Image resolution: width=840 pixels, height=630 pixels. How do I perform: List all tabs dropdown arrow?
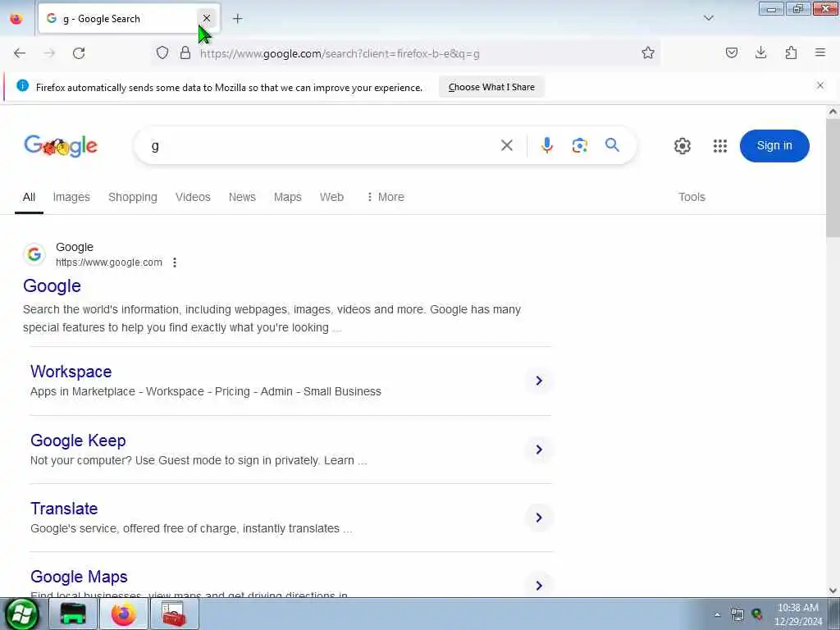(x=708, y=18)
